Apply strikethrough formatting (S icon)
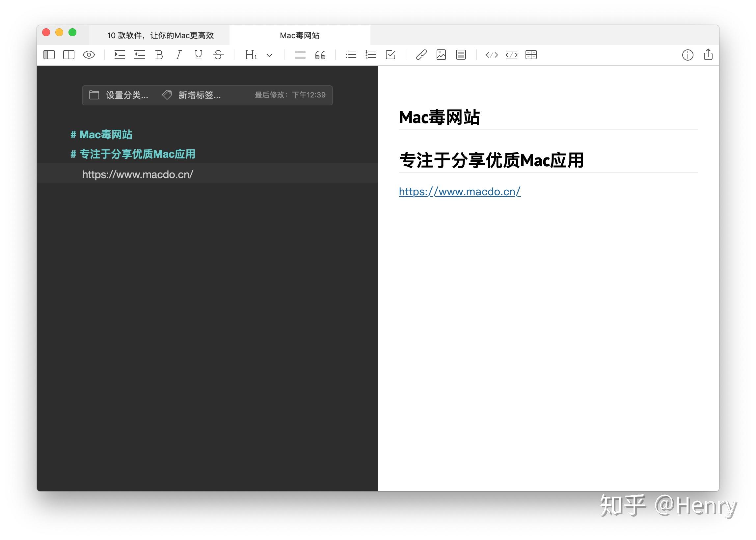The height and width of the screenshot is (540, 756). click(218, 55)
